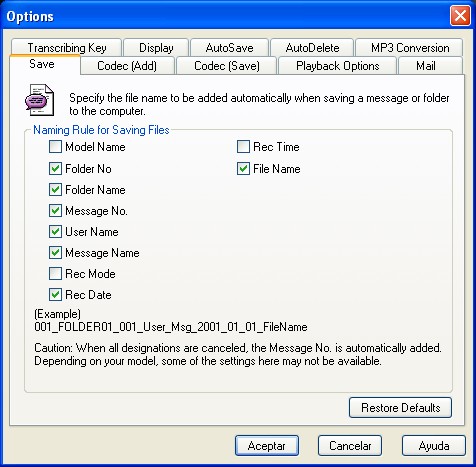Uncheck the Rec Date option
Screen dimensions: 476x467
tap(55, 295)
